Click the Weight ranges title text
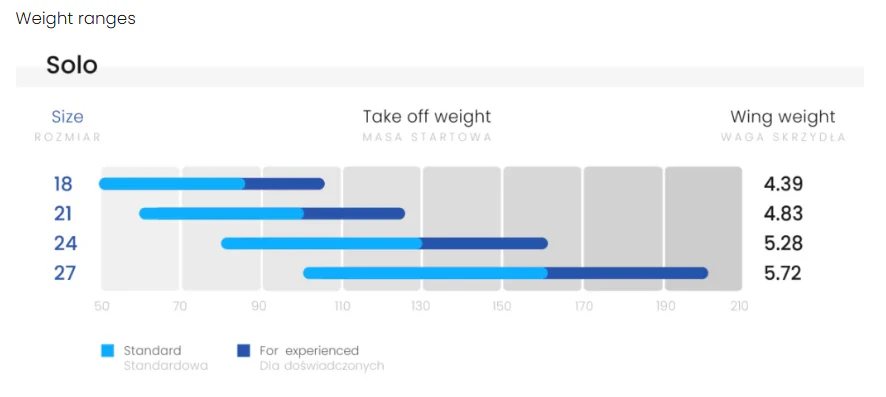Screen dimensions: 886x397 point(76,19)
